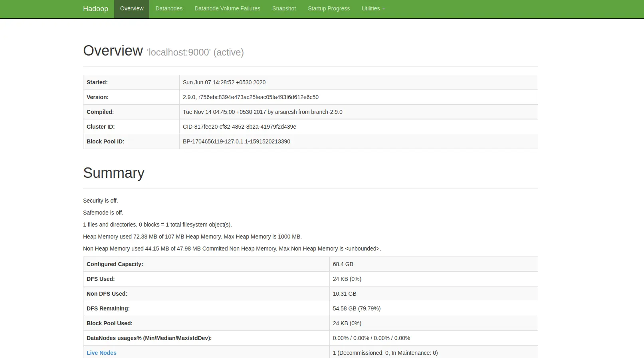The height and width of the screenshot is (358, 644).
Task: Select the Overview tab in navbar
Action: [x=131, y=9]
